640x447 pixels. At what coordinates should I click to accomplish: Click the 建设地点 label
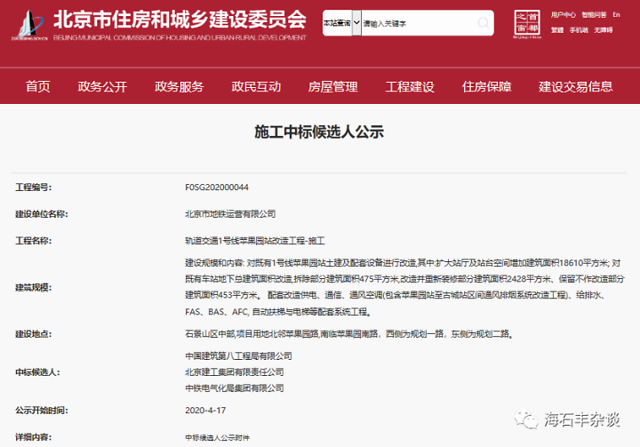33,334
